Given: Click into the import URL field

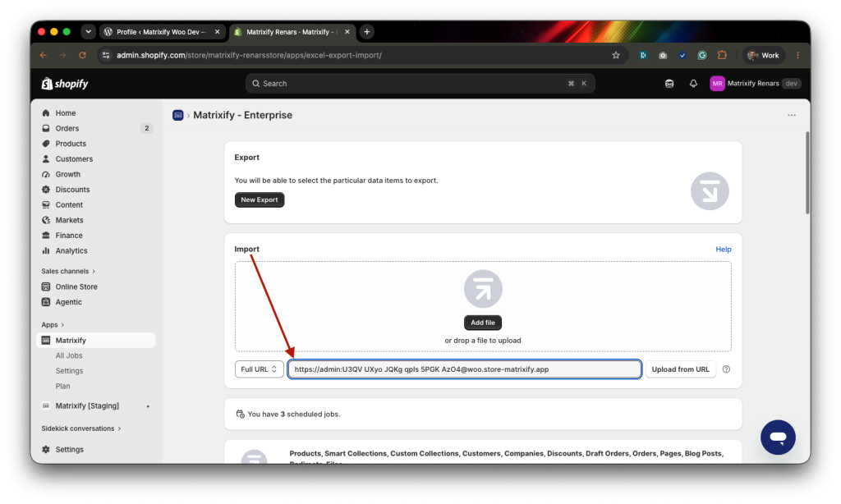Looking at the screenshot, I should (465, 369).
